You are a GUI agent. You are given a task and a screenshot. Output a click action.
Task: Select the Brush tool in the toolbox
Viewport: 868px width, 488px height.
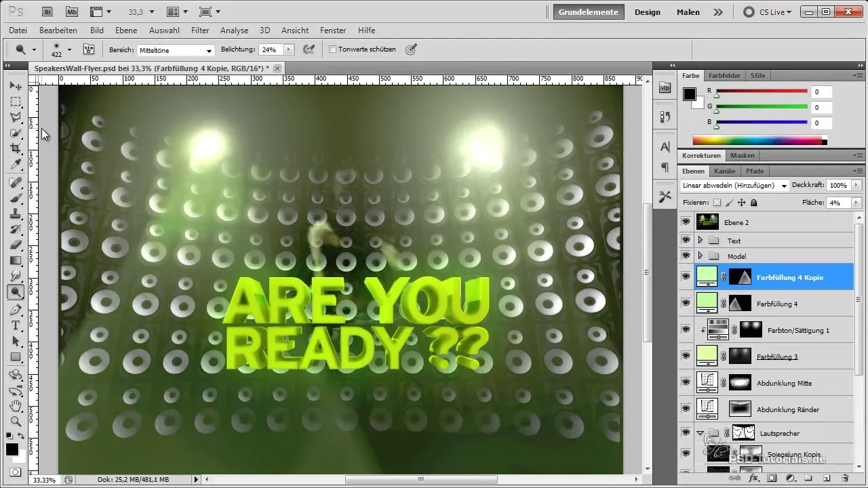coord(16,198)
